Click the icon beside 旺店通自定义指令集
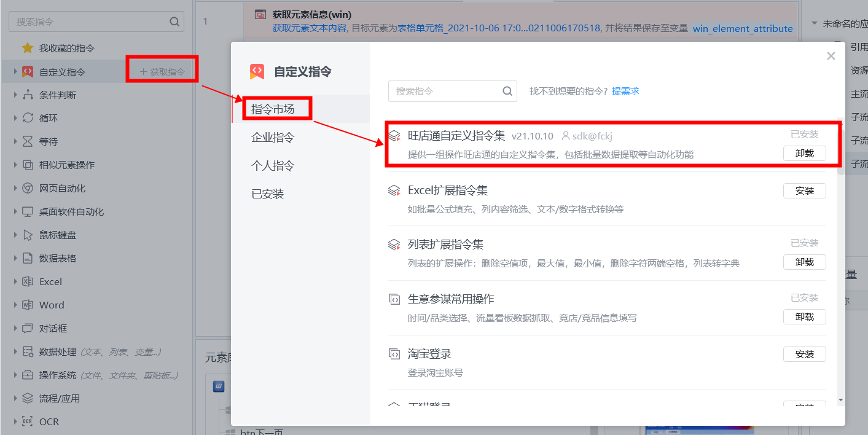The height and width of the screenshot is (435, 868). coord(394,136)
